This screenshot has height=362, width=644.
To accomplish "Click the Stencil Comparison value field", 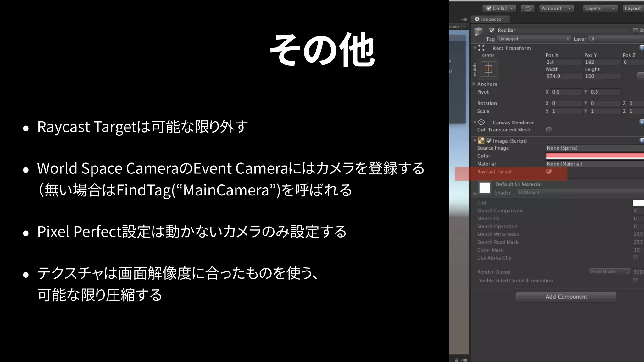I will tap(638, 211).
